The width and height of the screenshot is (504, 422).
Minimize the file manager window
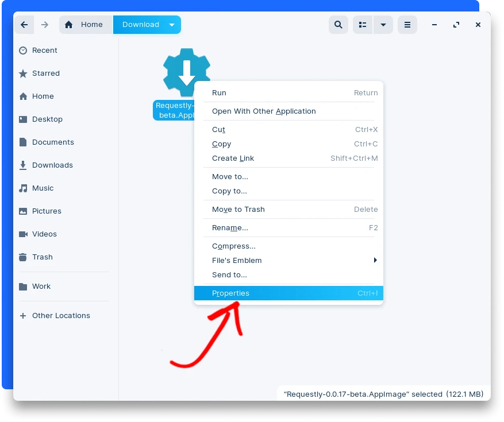[434, 25]
